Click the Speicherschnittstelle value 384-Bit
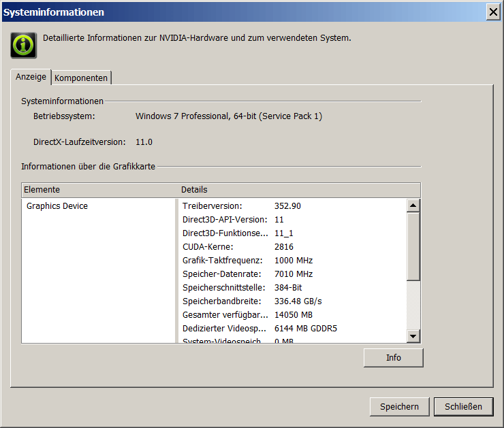The width and height of the screenshot is (504, 428). click(x=288, y=288)
